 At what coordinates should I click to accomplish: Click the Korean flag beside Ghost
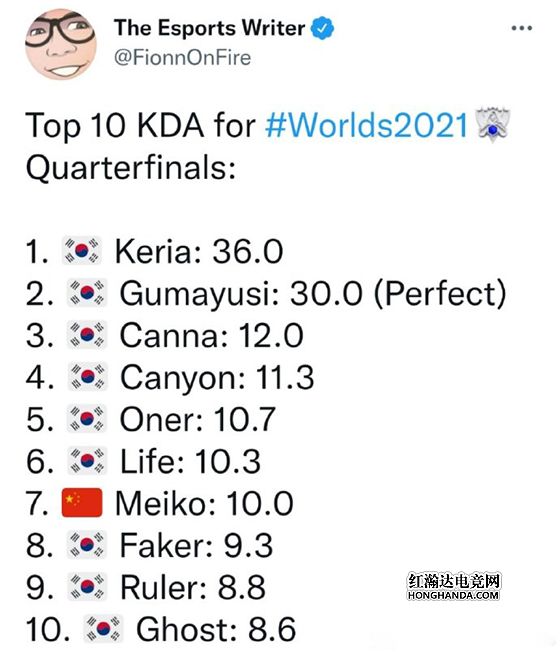coord(103,628)
